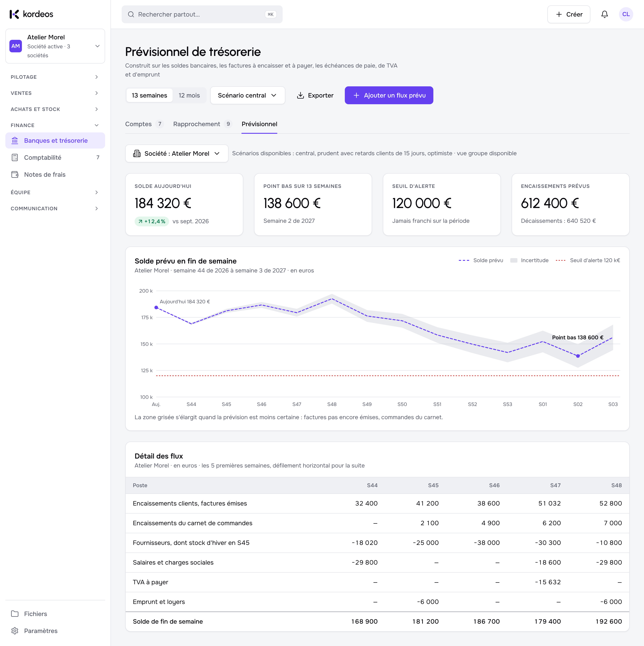This screenshot has width=644, height=646.
Task: Collapse the Finance sidebar section
Action: click(x=55, y=125)
